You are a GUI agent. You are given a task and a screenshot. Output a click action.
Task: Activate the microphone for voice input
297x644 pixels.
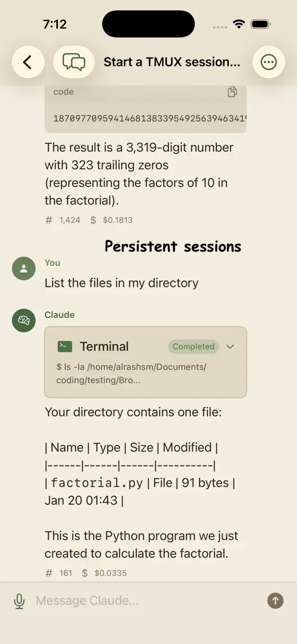19,600
